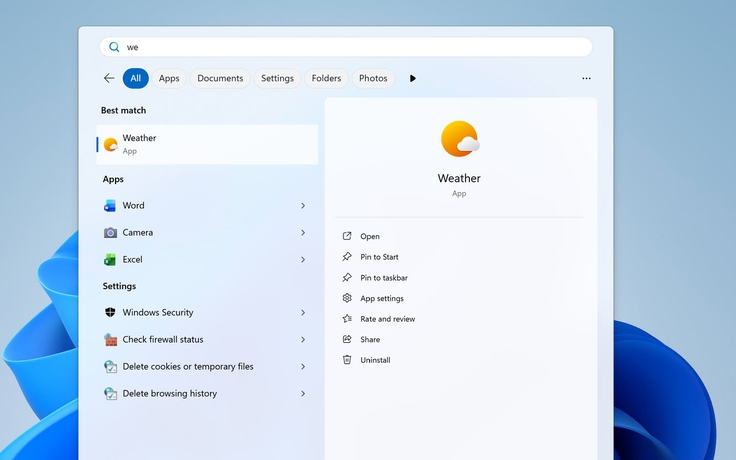The image size is (736, 460).
Task: Click the firewall brick wall icon
Action: (110, 339)
